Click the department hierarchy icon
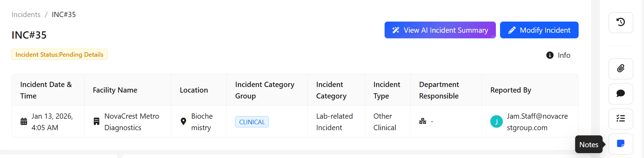Image resolution: width=644 pixels, height=158 pixels. coord(422,121)
